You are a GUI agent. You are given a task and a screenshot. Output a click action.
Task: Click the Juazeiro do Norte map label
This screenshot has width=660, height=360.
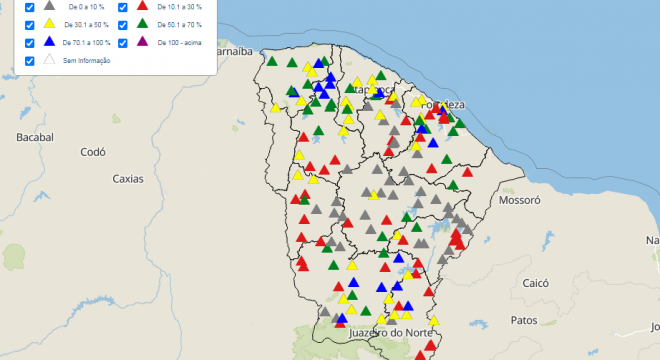click(x=391, y=333)
